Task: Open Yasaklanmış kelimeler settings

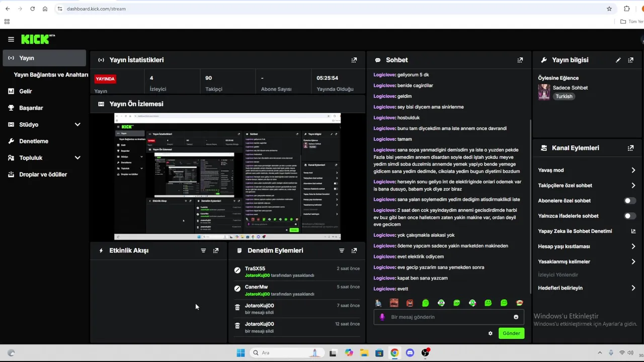Action: [x=587, y=261]
